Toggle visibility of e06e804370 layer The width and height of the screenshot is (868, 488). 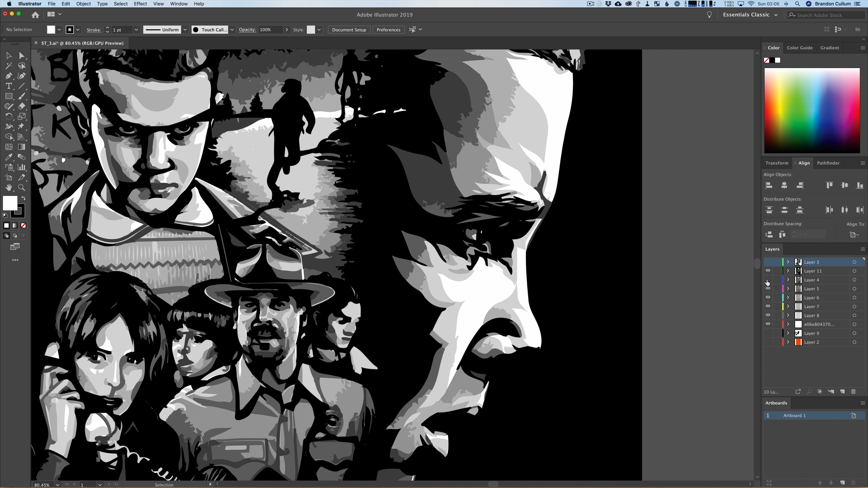[x=768, y=324]
